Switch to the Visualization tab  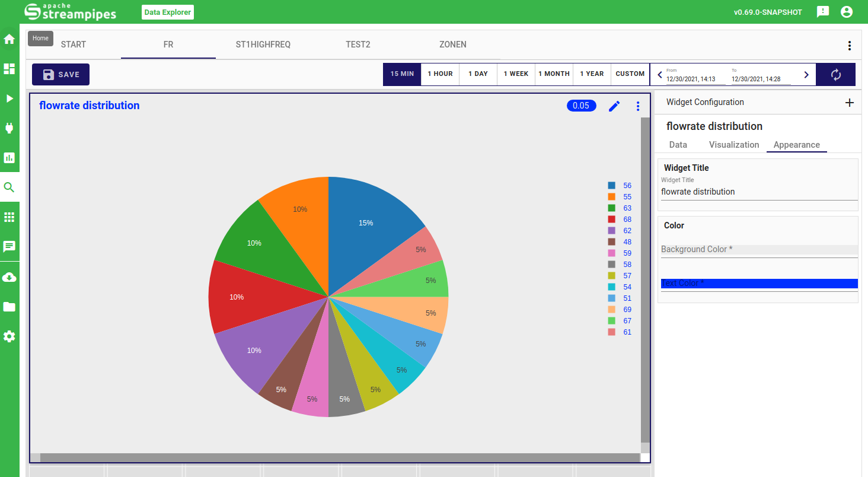733,145
